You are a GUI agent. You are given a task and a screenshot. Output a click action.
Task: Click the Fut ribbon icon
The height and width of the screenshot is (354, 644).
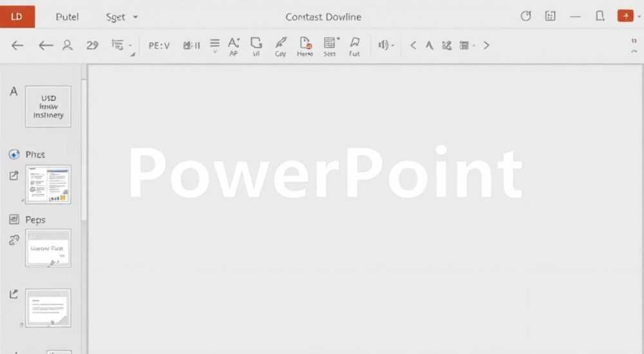[x=354, y=46]
